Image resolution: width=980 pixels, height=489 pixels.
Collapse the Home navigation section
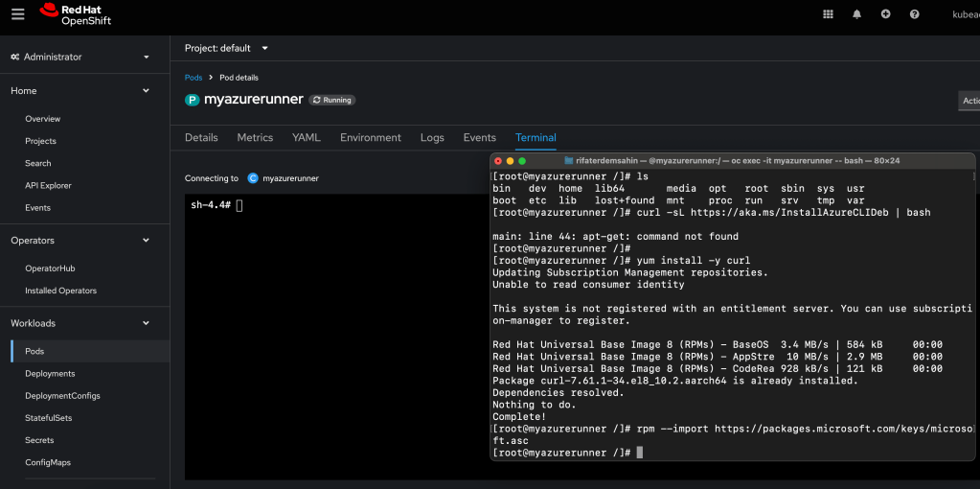(x=80, y=91)
